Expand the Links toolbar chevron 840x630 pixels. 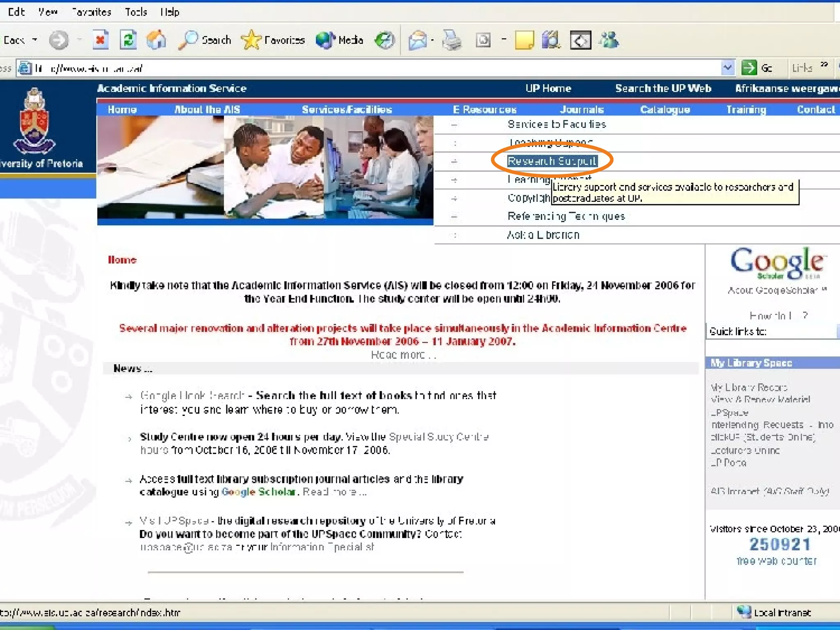point(824,66)
